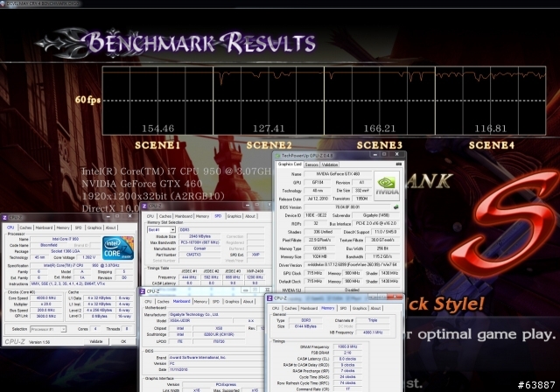
Task: Open Graphics tab in the SPD CPU-Z window
Action: (x=234, y=216)
